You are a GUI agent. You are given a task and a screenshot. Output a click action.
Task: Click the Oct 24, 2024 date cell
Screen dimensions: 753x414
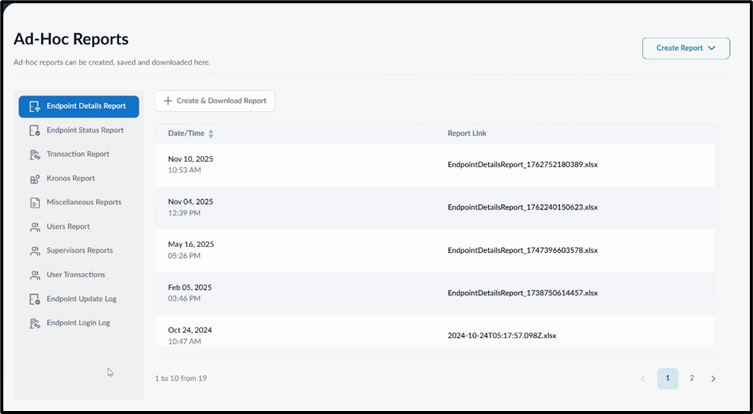tap(190, 330)
